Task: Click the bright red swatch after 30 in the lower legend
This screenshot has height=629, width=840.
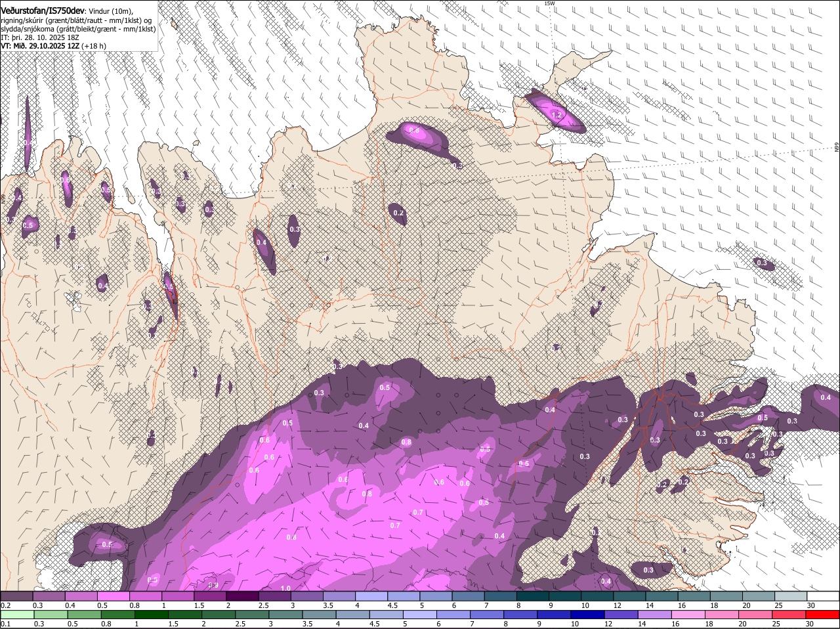Action: pyautogui.click(x=822, y=615)
